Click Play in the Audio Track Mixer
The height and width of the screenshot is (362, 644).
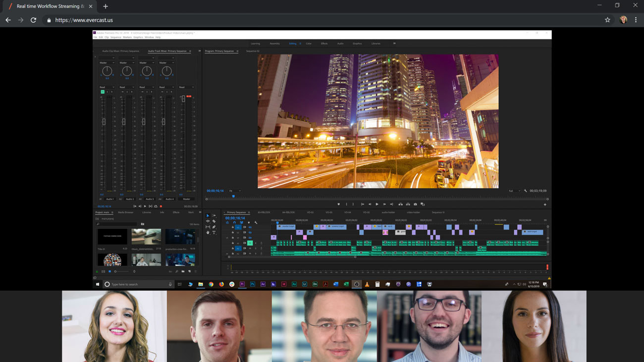(145, 206)
